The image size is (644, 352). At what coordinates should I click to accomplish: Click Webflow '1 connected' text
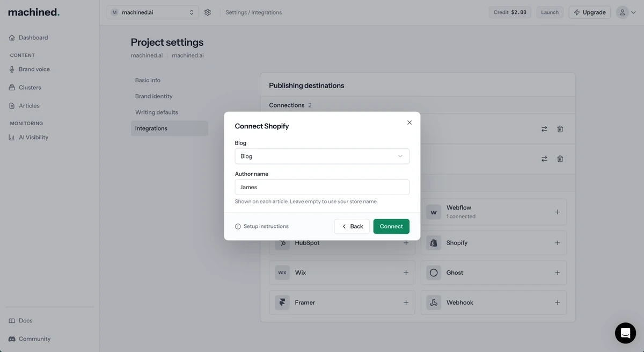(461, 217)
